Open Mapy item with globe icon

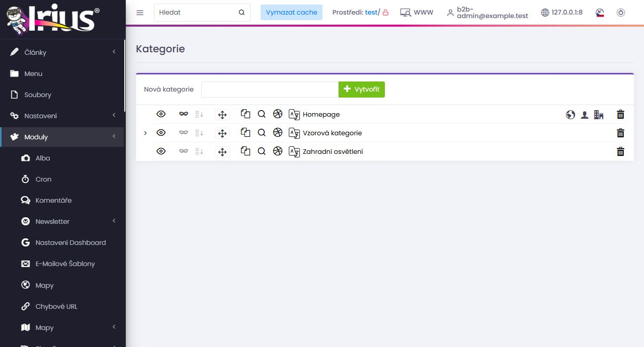[62, 285]
